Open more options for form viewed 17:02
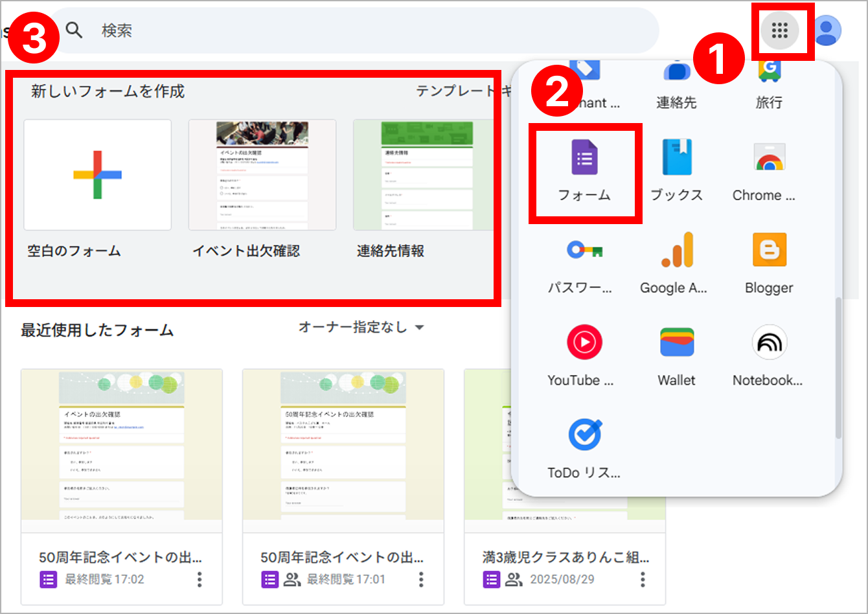Screen dimensions: 868x614 (200, 579)
